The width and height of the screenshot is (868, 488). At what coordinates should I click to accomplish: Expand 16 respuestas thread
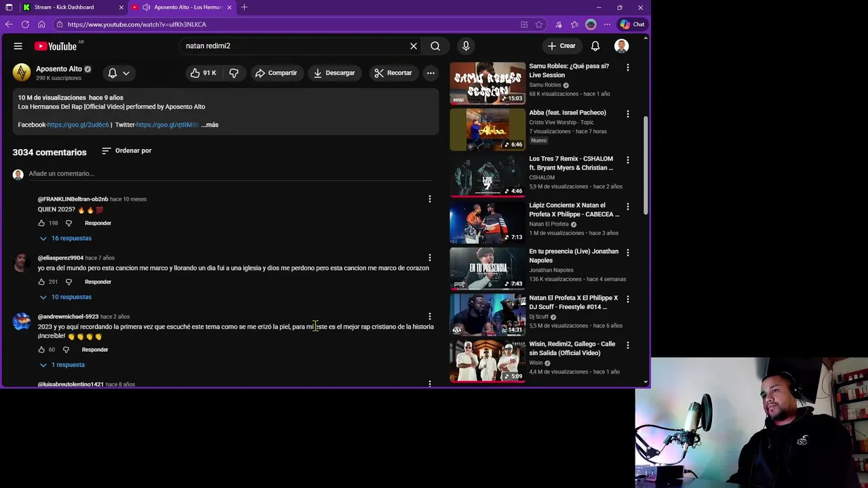(65, 239)
